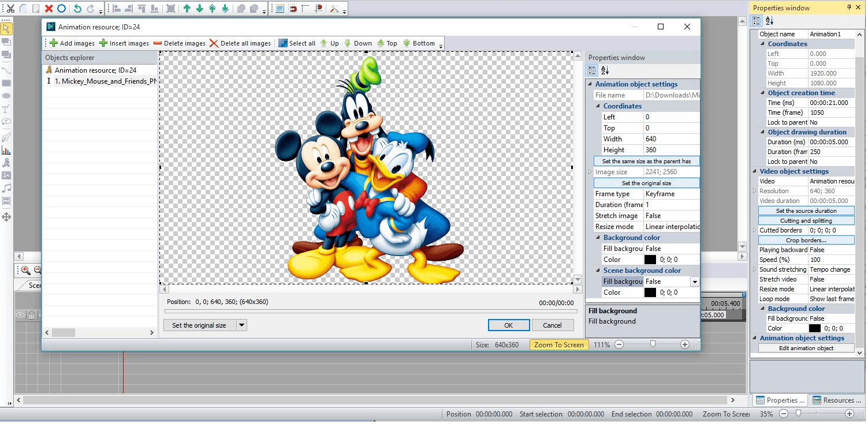Screen dimensions: 868x424
Task: Expand Cutted borders in right Properties window
Action: pos(755,230)
